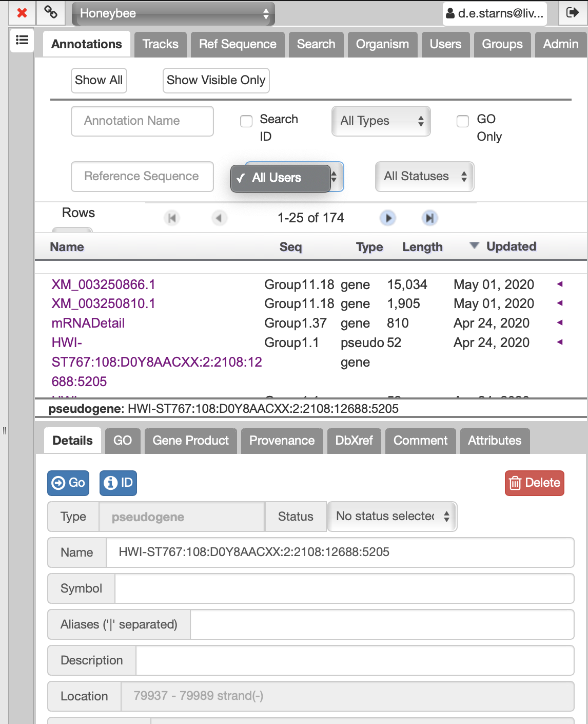Open the All Types dropdown
Image resolution: width=588 pixels, height=724 pixels.
coord(381,121)
